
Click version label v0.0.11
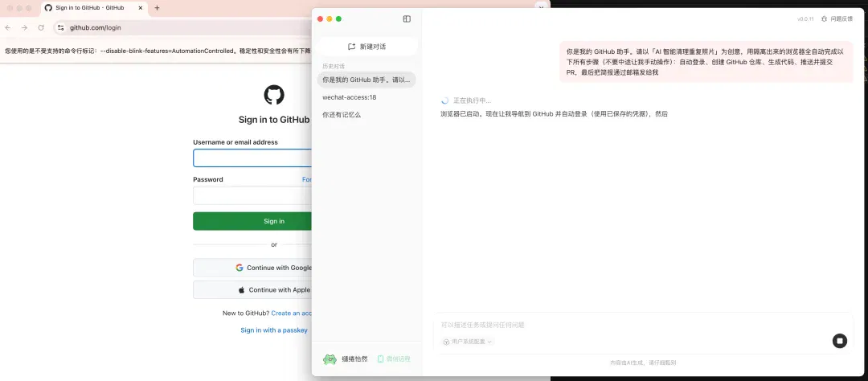pyautogui.click(x=805, y=18)
